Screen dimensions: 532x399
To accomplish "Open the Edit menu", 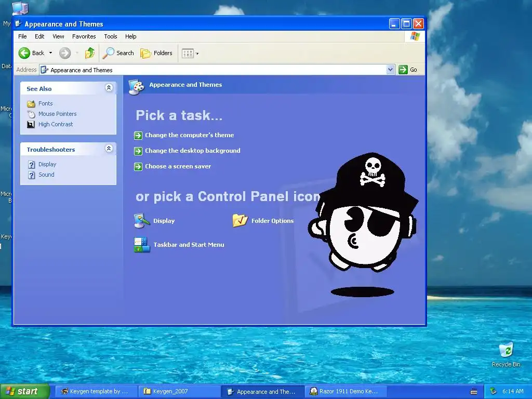I will tap(39, 36).
